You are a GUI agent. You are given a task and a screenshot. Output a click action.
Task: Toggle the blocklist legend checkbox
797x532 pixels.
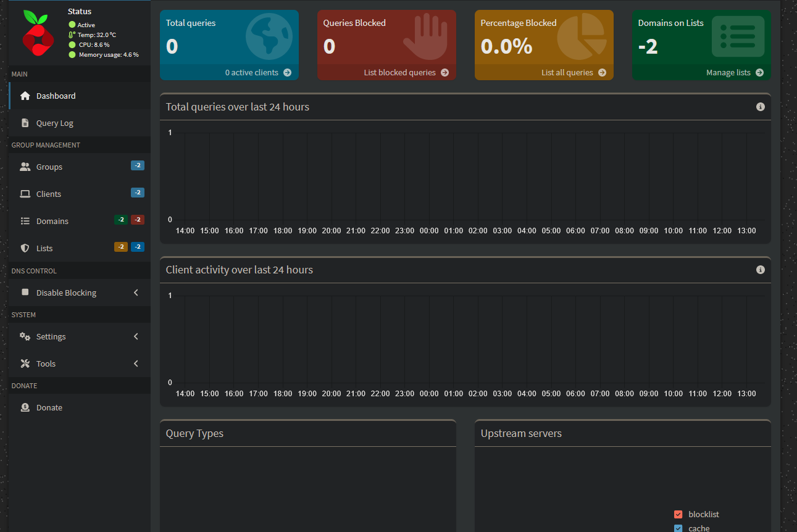[x=678, y=514]
